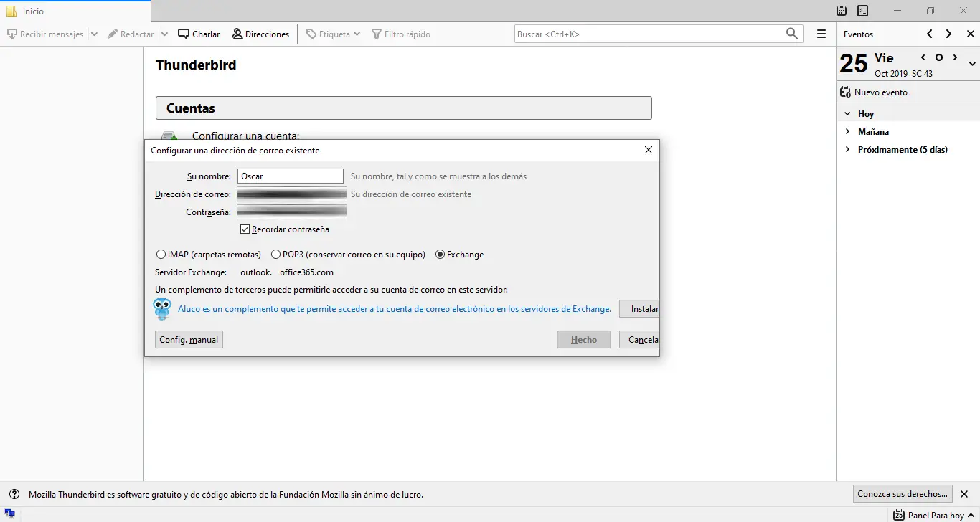This screenshot has height=522, width=980.
Task: Close the account setup dialog
Action: [649, 151]
